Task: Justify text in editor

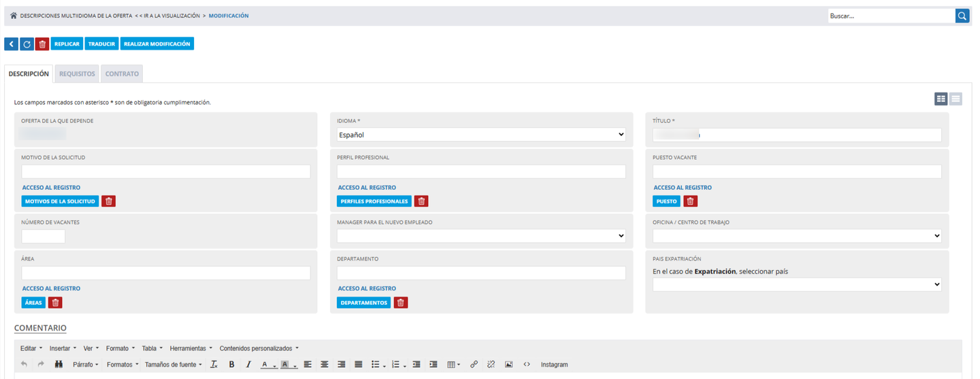Action: tap(359, 365)
